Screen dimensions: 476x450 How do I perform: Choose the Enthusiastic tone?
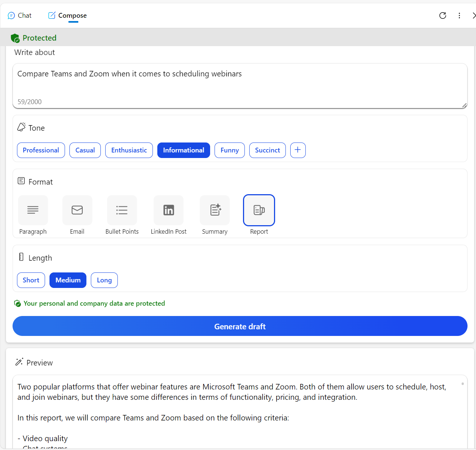[x=129, y=150]
